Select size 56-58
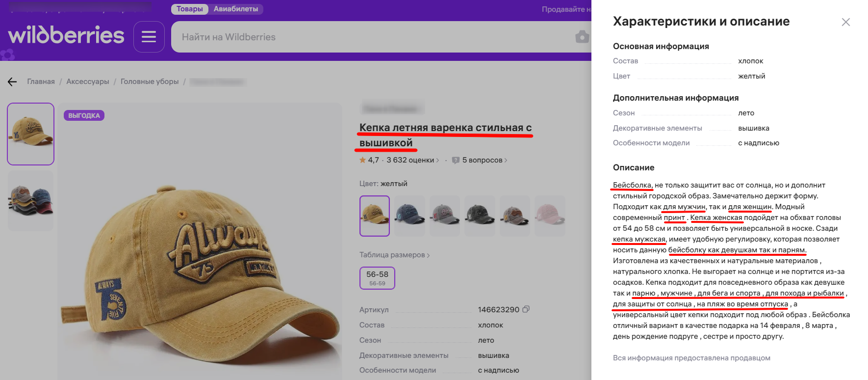The height and width of the screenshot is (380, 868). (x=377, y=278)
